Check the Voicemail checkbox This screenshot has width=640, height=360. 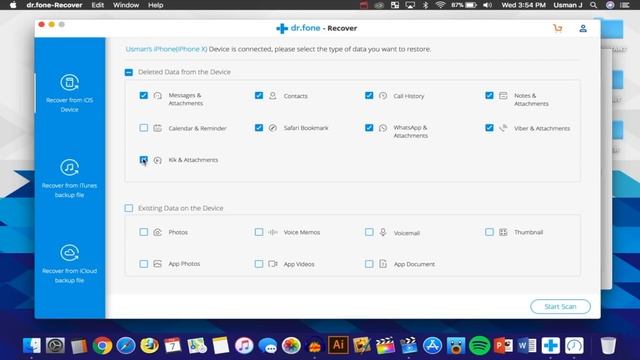pos(369,232)
